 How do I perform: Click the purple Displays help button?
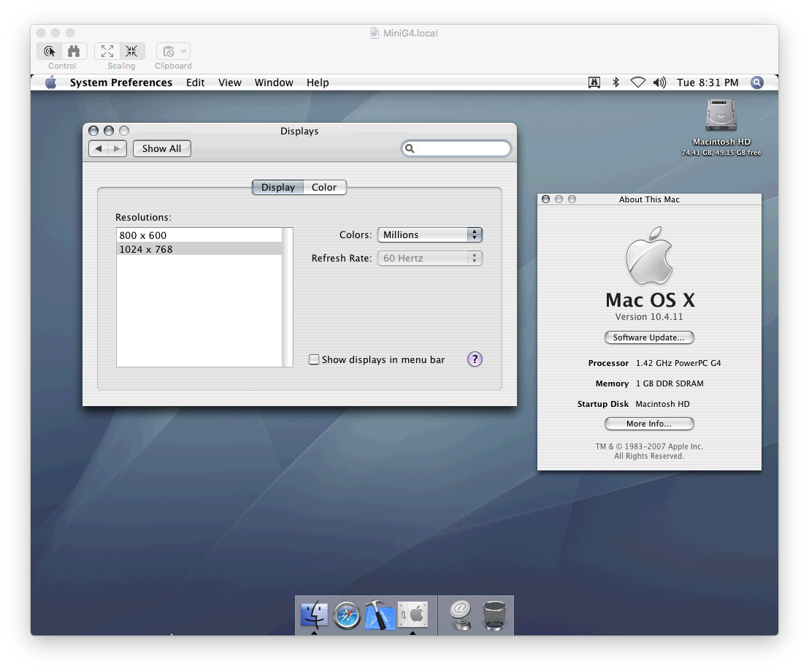[475, 359]
